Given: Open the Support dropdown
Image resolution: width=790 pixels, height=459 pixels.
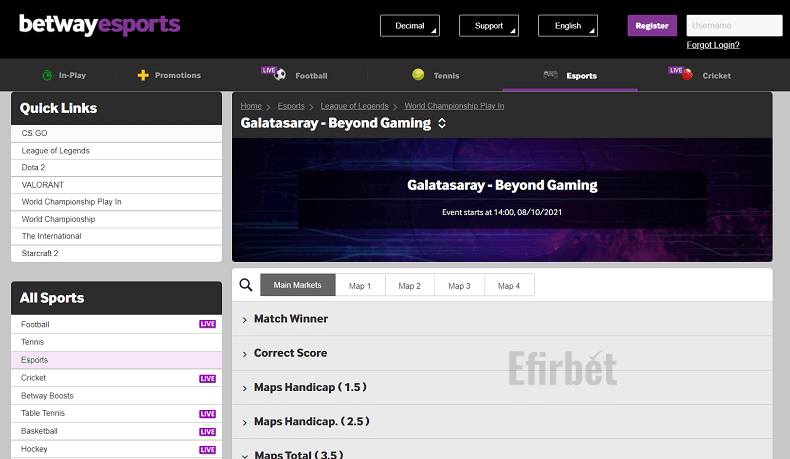Looking at the screenshot, I should pyautogui.click(x=489, y=26).
